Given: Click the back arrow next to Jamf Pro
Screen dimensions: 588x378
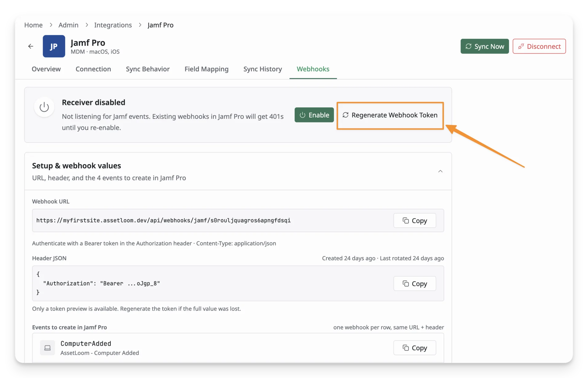Looking at the screenshot, I should (31, 46).
